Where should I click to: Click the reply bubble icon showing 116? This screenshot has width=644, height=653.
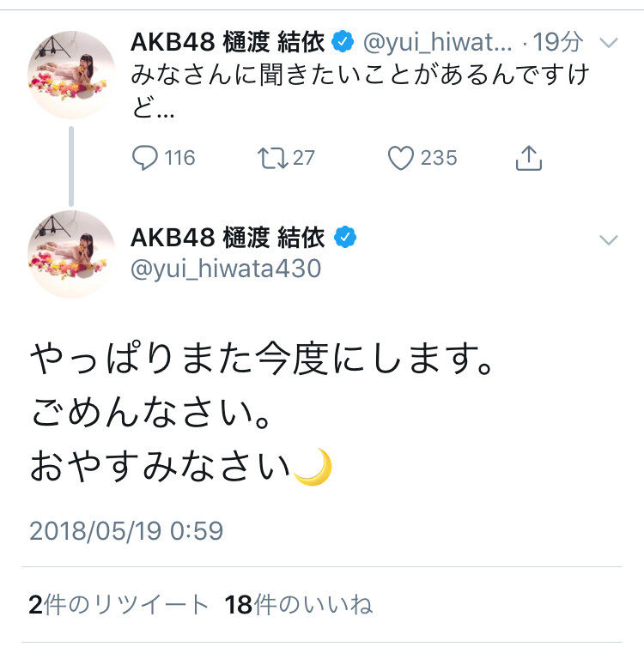pyautogui.click(x=144, y=158)
